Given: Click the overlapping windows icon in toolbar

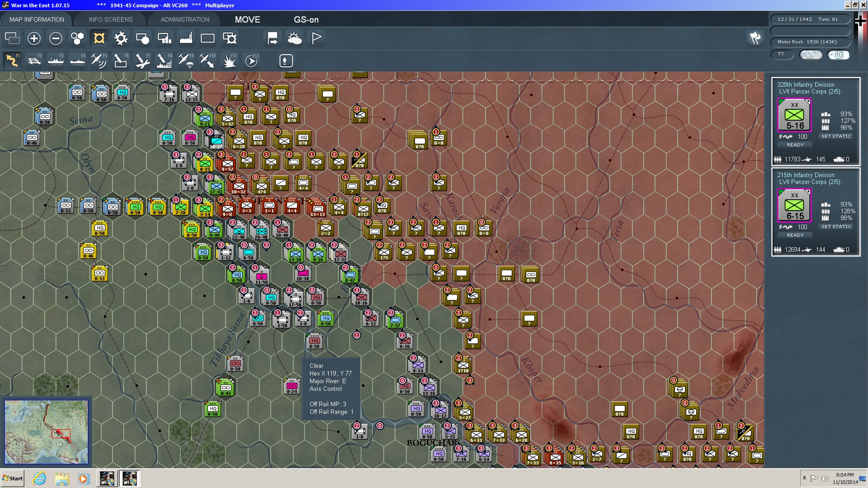Looking at the screenshot, I should (x=12, y=38).
